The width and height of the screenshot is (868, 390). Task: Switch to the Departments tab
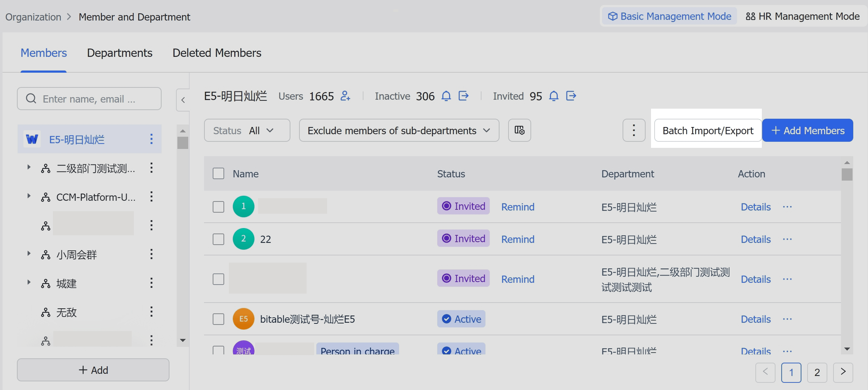click(119, 53)
